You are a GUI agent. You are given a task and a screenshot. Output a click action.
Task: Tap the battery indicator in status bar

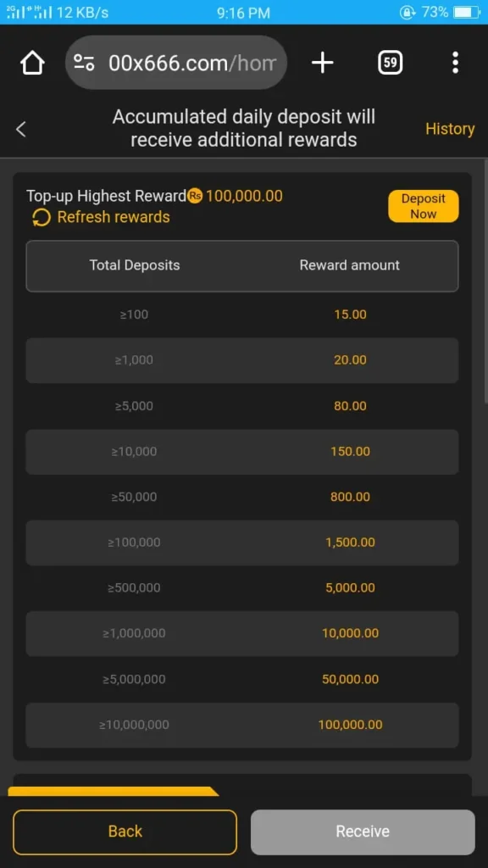click(464, 12)
